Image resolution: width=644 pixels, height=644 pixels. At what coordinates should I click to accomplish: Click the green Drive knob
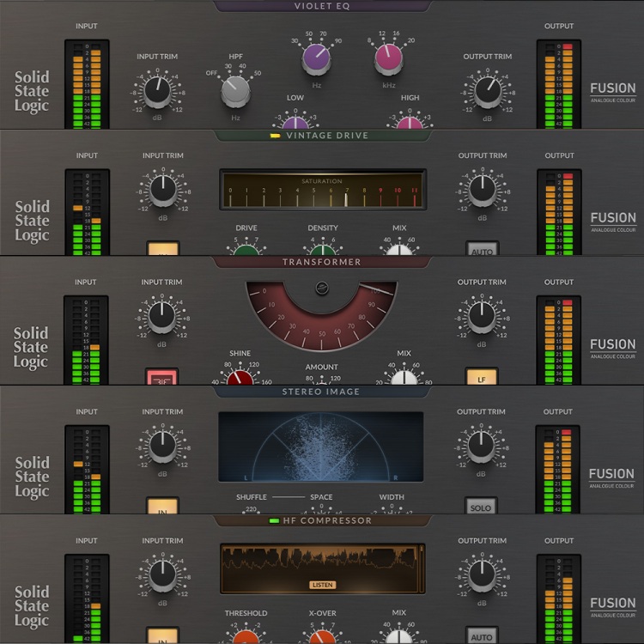246,250
